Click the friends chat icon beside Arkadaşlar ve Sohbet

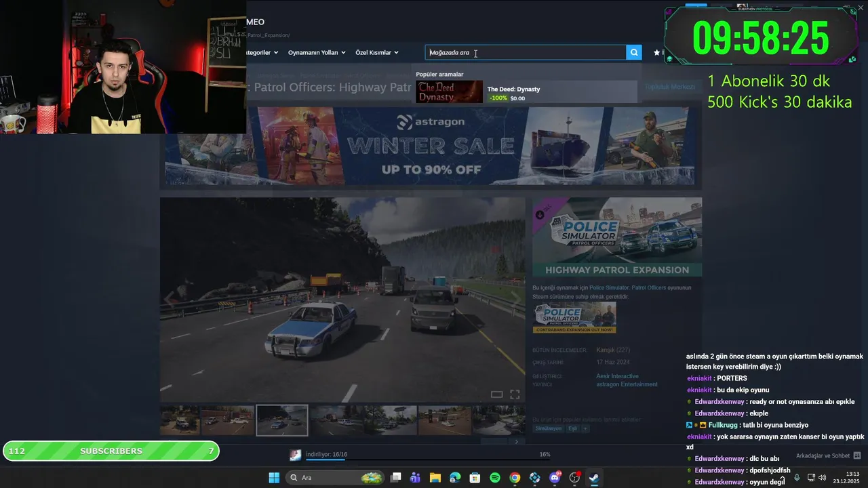tap(856, 455)
